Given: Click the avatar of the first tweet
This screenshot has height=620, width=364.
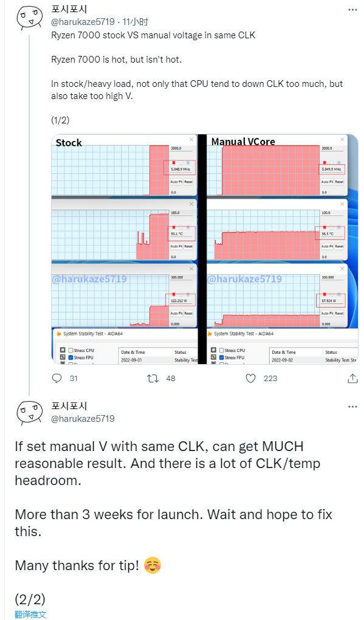Looking at the screenshot, I should [29, 18].
